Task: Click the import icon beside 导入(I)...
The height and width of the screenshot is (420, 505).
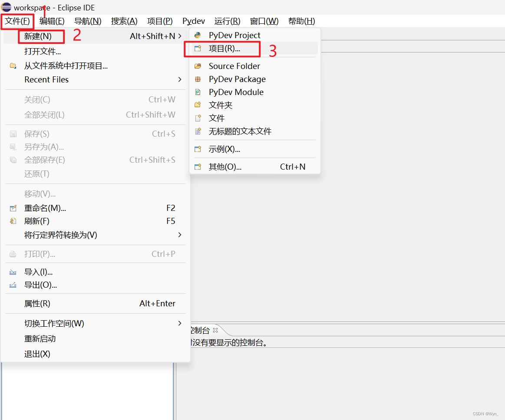Action: pos(13,272)
